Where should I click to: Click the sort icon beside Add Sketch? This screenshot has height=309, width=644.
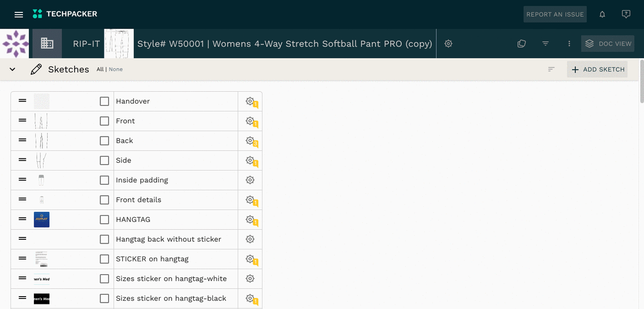click(551, 69)
